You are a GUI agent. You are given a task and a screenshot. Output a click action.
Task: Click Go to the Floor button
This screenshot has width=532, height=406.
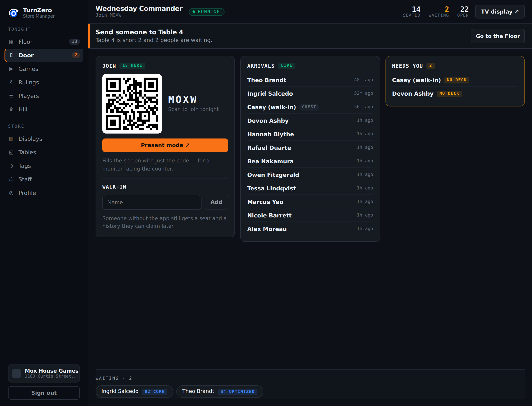[x=498, y=36]
